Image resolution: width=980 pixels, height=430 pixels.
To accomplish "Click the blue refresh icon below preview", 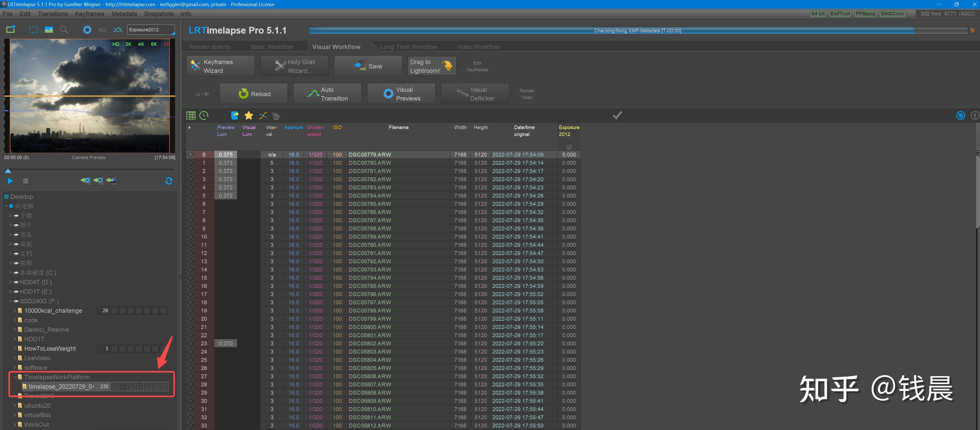I will [169, 181].
